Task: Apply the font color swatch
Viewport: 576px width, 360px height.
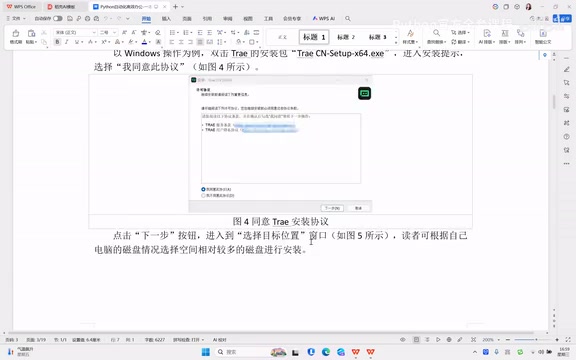Action: pyautogui.click(x=144, y=42)
